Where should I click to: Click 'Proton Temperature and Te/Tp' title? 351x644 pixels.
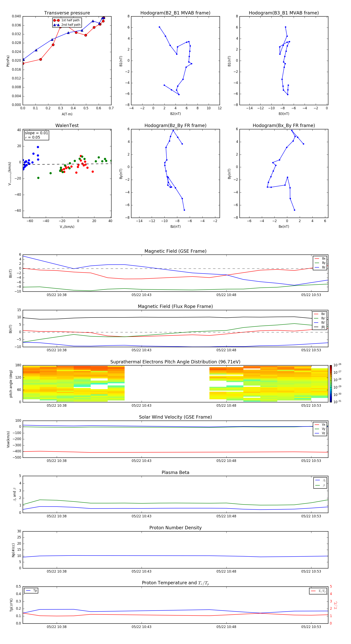[175, 583]
